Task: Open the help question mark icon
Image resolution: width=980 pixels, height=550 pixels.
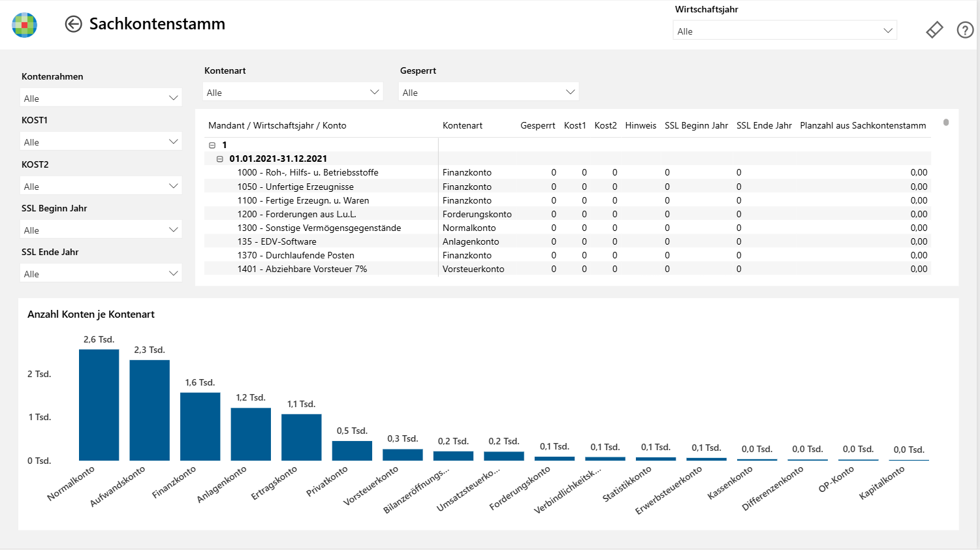Action: pyautogui.click(x=965, y=30)
